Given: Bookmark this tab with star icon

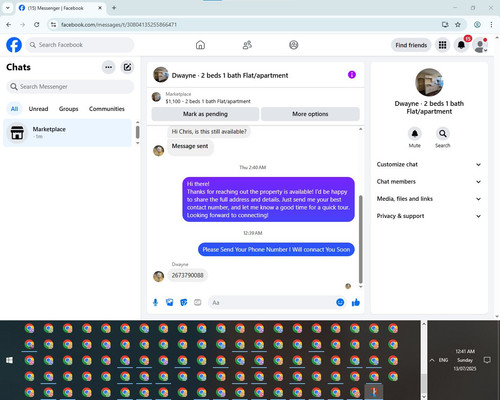Looking at the screenshot, I should [x=458, y=25].
